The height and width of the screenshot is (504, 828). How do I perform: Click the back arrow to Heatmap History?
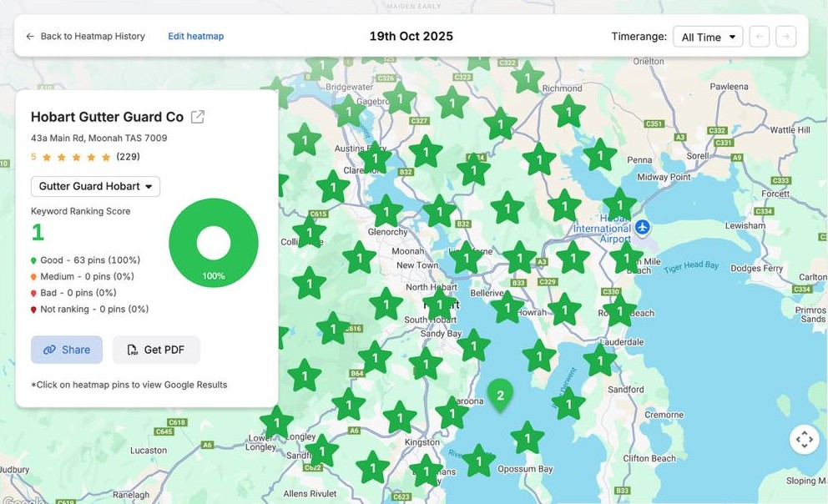click(30, 37)
